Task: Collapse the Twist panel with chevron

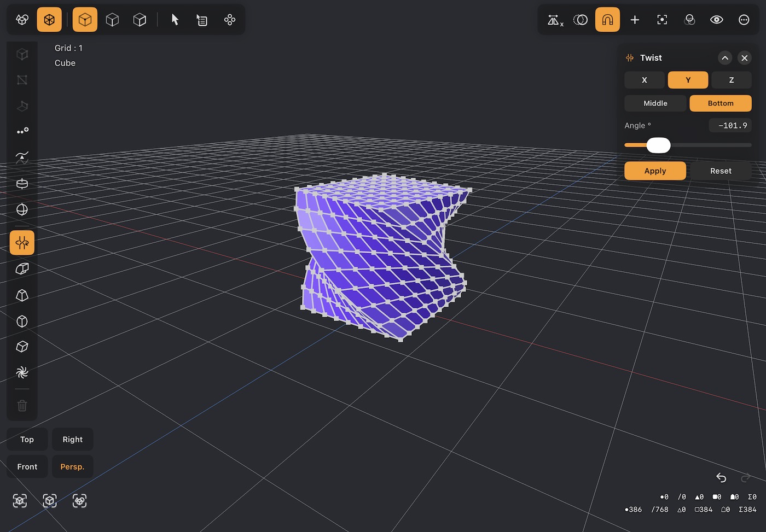Action: (725, 58)
